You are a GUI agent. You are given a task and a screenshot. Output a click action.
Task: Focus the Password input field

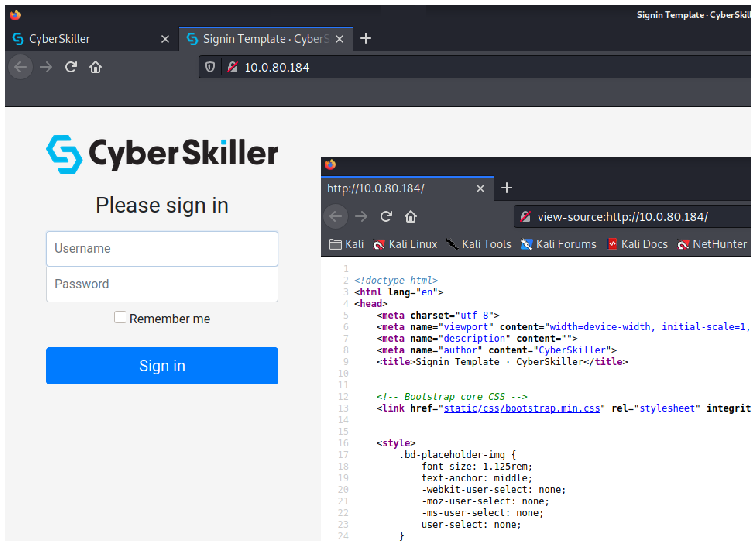click(162, 284)
